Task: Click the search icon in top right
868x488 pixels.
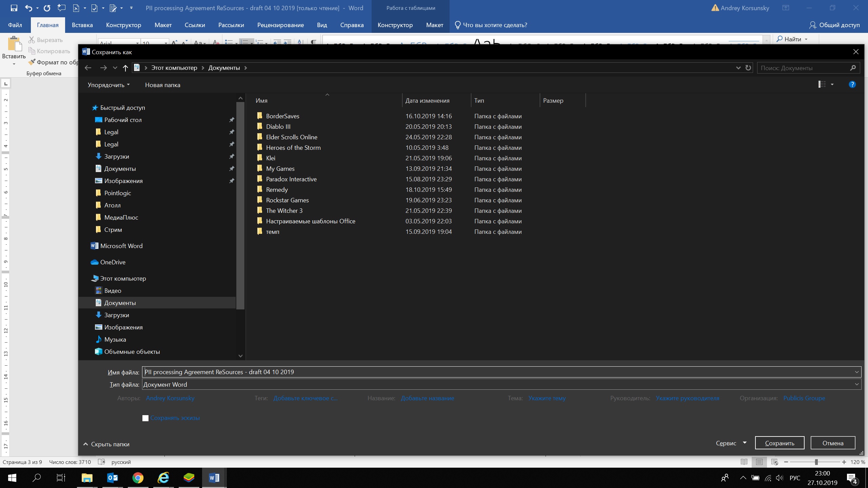Action: [854, 67]
